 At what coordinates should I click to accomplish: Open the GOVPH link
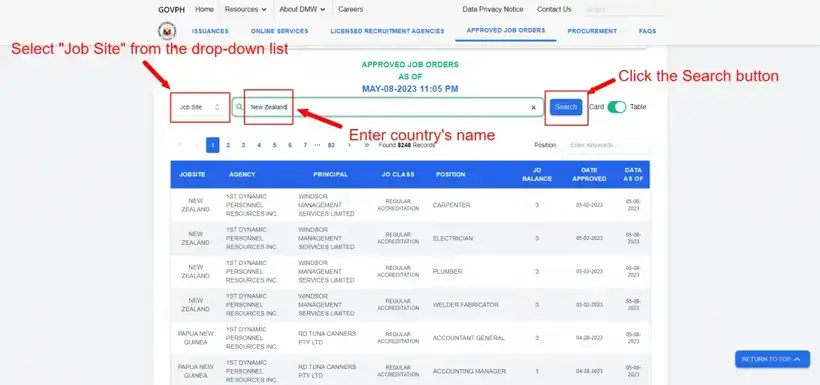click(x=172, y=9)
